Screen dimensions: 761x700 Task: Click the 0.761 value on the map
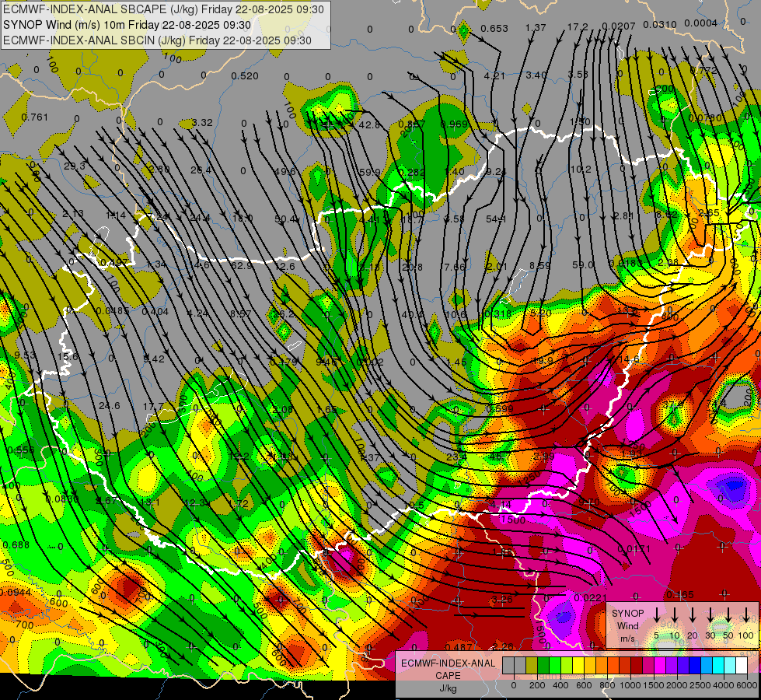(x=35, y=117)
